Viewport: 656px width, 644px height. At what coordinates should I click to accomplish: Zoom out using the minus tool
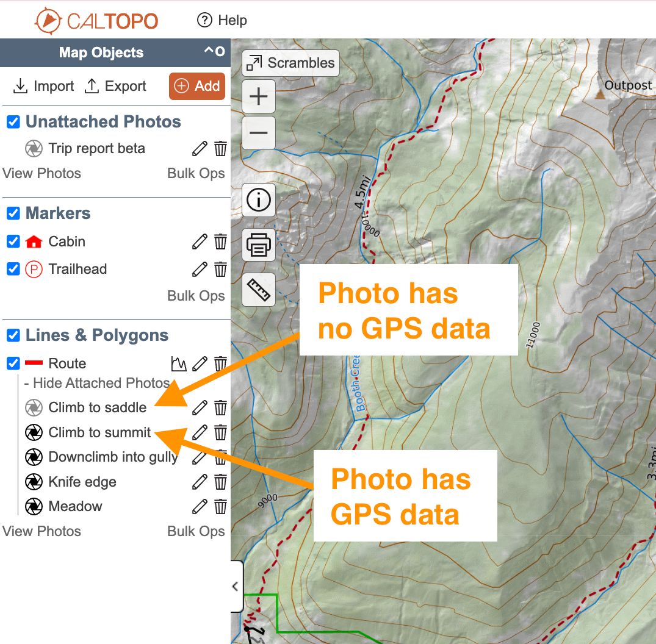258,132
